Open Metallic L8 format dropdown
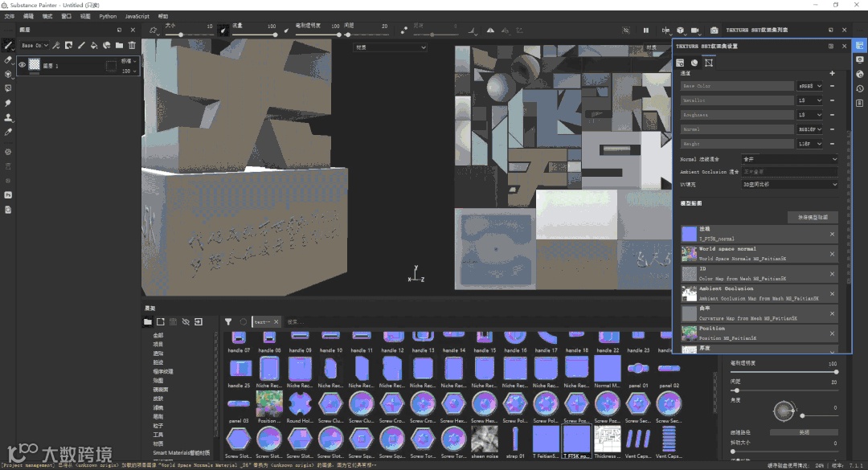Screen dimensions: 868x470 (x=810, y=100)
